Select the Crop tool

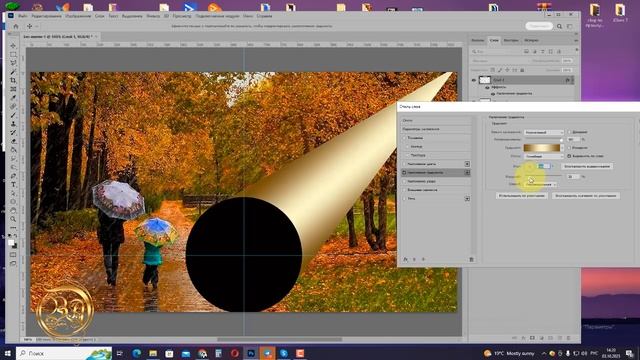point(13,80)
